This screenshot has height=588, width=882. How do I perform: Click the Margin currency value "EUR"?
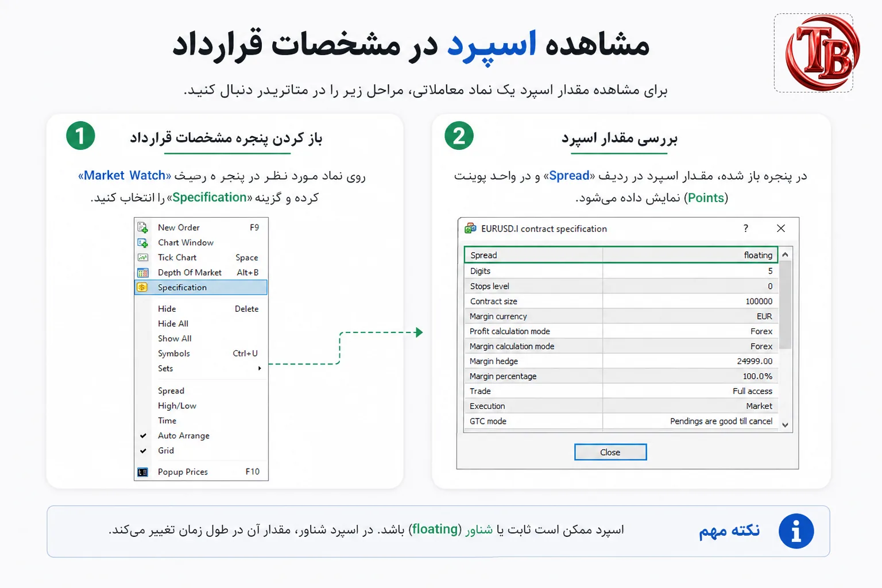point(764,316)
